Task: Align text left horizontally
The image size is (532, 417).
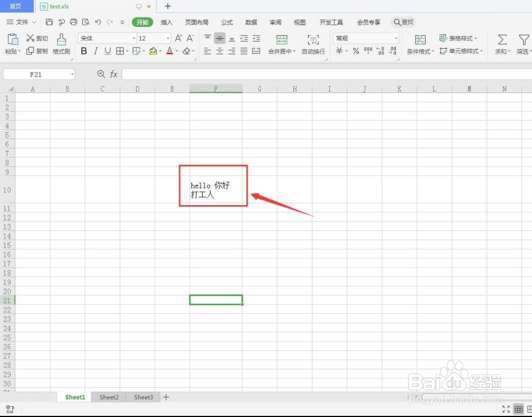Action: [208, 51]
